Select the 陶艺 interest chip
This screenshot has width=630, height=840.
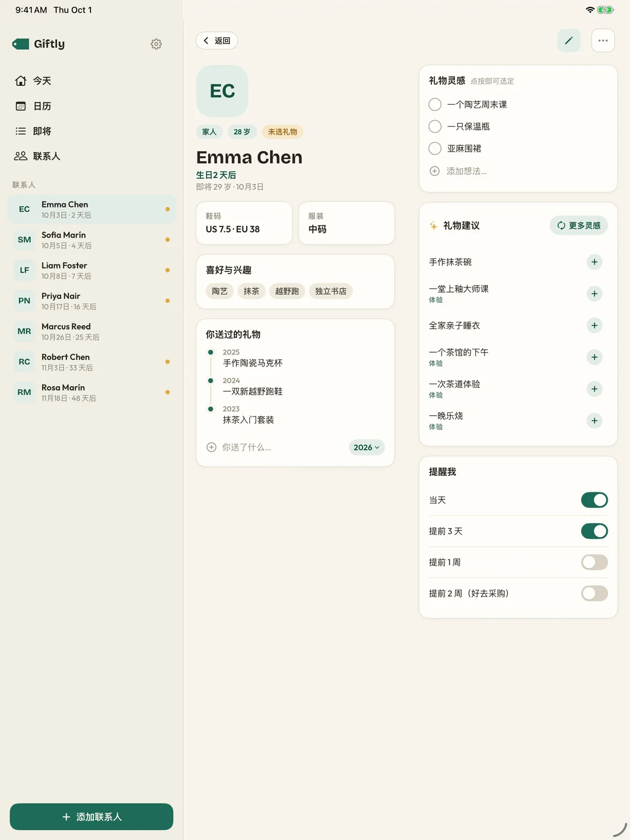pyautogui.click(x=219, y=291)
